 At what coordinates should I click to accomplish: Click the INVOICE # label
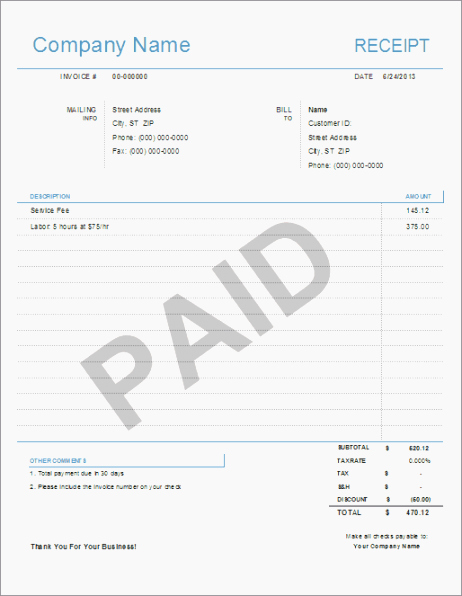pyautogui.click(x=78, y=76)
